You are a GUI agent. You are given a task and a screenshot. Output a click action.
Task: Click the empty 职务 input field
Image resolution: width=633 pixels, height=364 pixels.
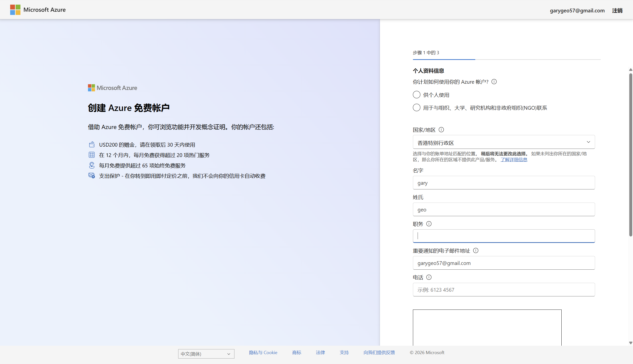coord(504,236)
